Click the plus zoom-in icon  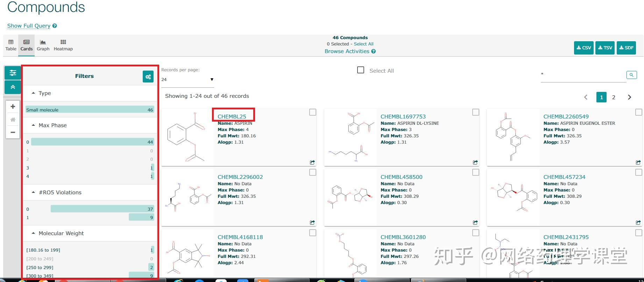(13, 107)
